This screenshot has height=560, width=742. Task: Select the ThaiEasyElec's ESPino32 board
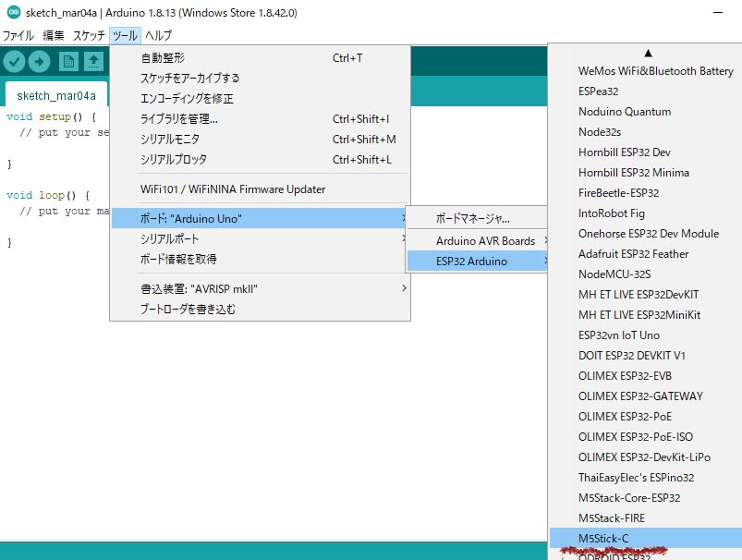click(646, 478)
